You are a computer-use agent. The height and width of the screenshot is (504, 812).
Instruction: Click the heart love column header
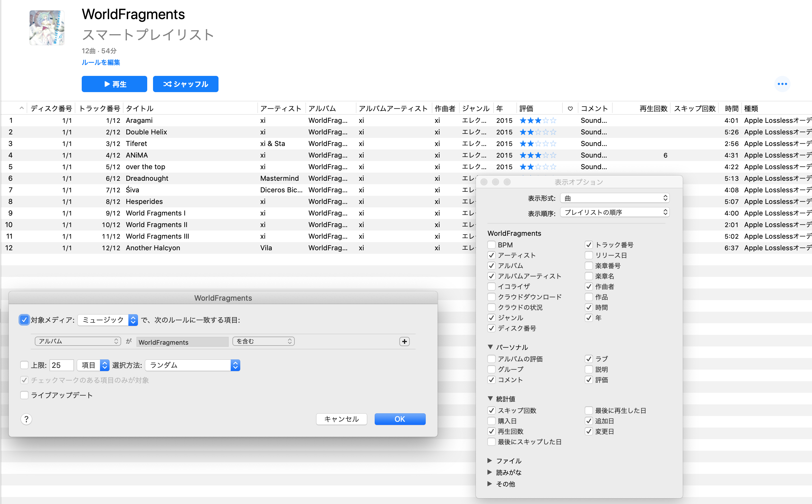[x=570, y=109]
